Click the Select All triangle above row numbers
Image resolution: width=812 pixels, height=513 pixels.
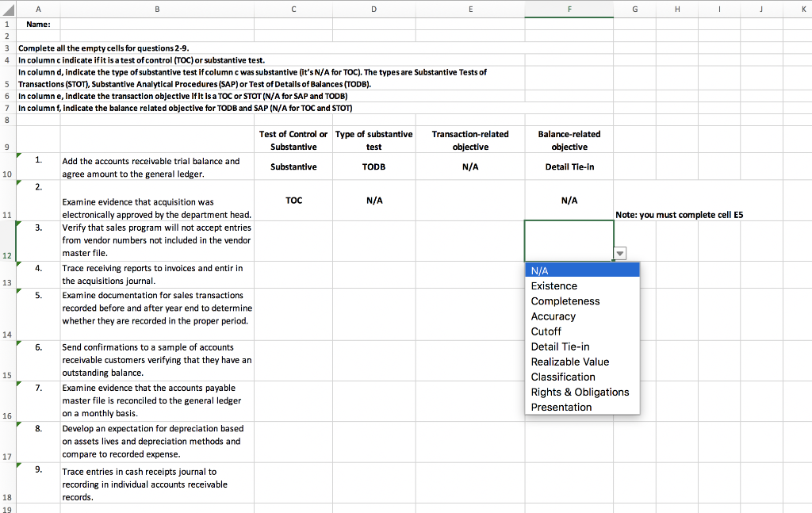pyautogui.click(x=7, y=9)
